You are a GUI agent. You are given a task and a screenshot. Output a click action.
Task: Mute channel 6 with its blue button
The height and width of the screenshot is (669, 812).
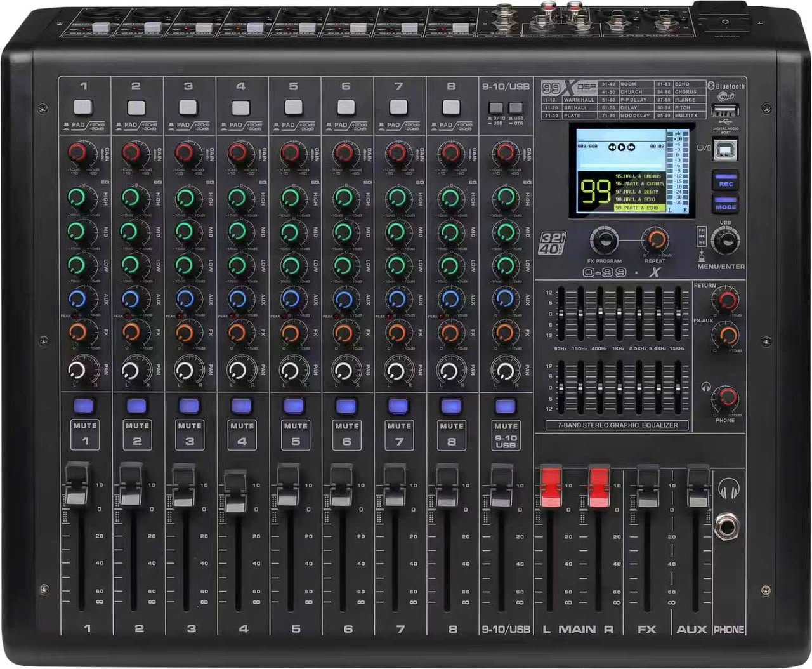click(x=346, y=406)
